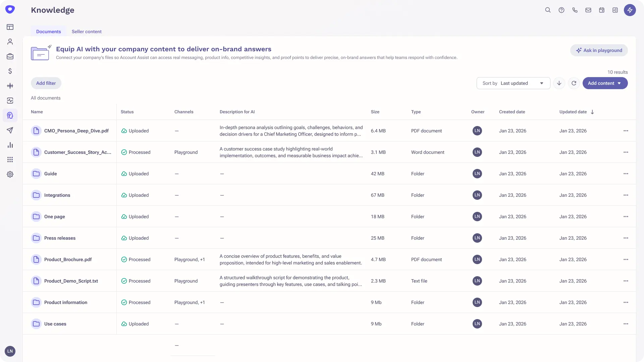Toggle the sort direction arrow
The height and width of the screenshot is (362, 644).
point(559,83)
